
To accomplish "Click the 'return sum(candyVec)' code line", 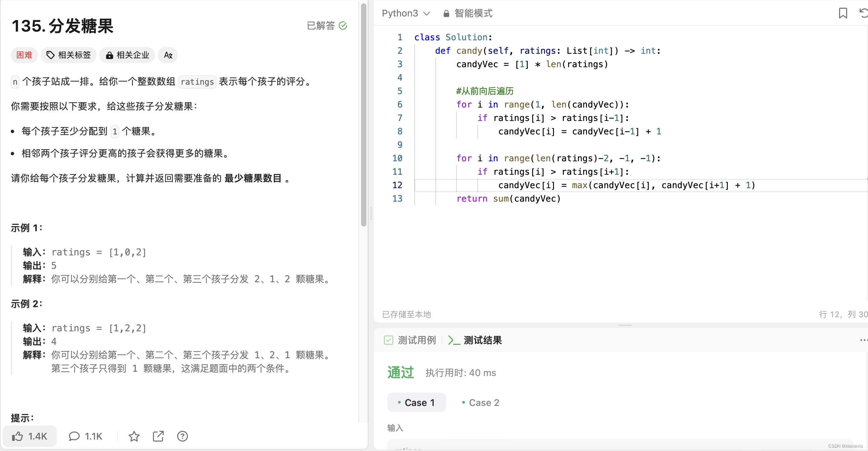I will [x=508, y=198].
